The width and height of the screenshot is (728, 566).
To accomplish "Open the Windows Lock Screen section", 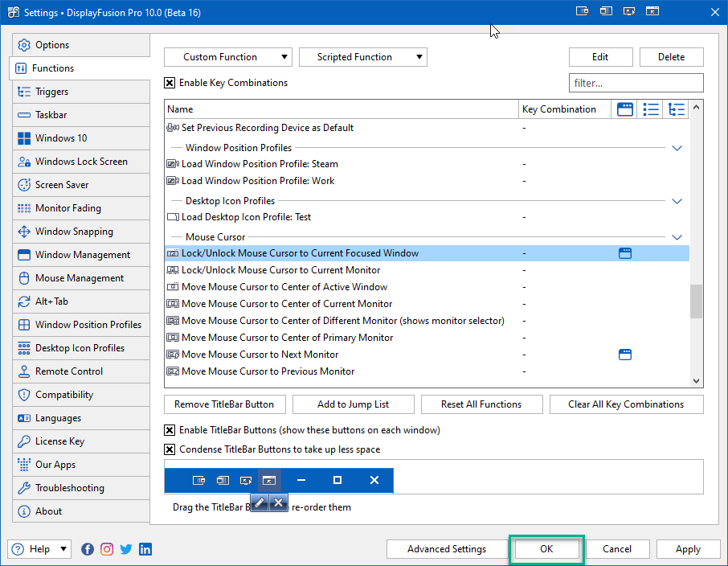I will pyautogui.click(x=81, y=162).
